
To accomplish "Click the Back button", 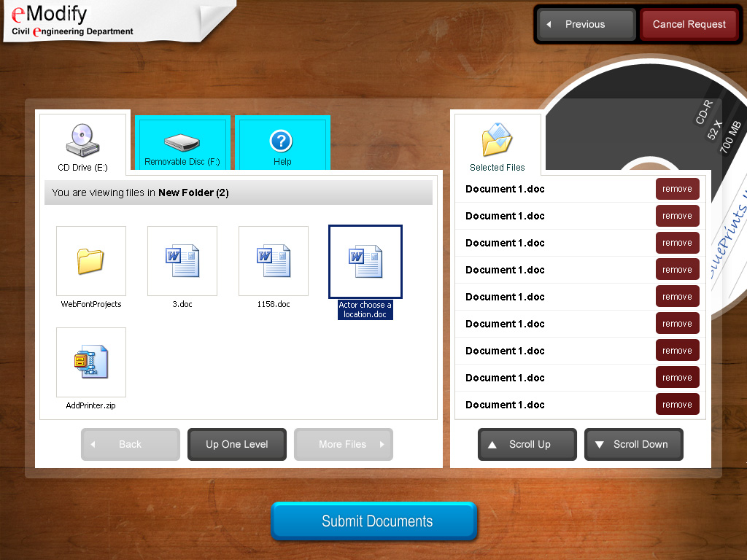I will 131,444.
